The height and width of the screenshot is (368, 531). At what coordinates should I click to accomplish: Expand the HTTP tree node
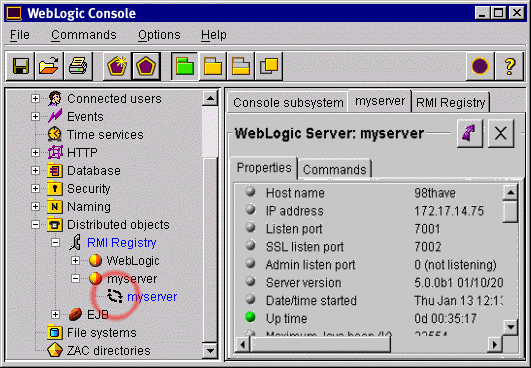click(35, 152)
